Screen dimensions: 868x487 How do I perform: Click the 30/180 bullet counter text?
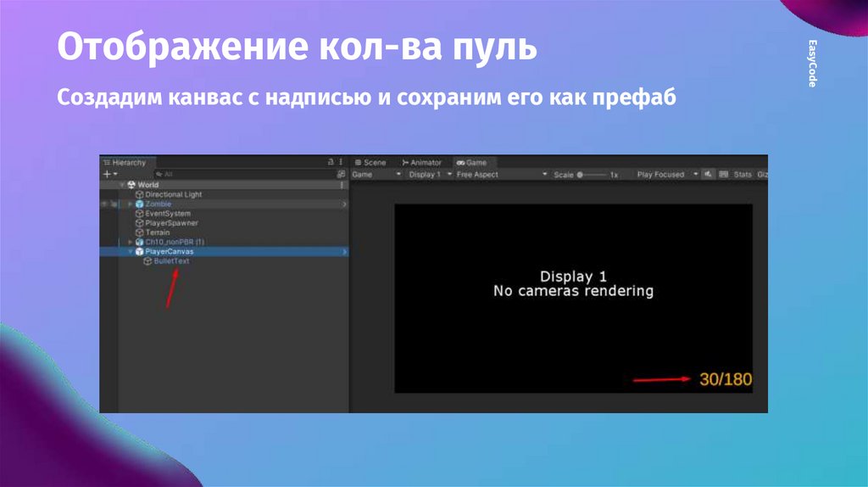pos(726,379)
